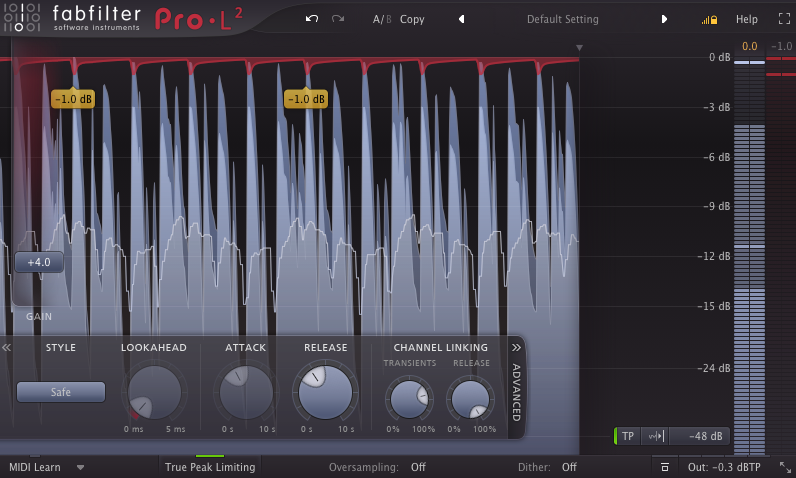
Task: Click the Safe style button
Action: tap(61, 392)
